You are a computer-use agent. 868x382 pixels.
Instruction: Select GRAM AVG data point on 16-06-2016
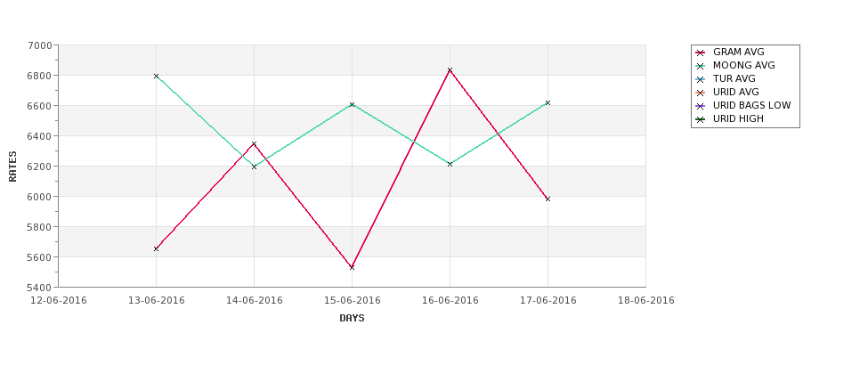point(450,70)
